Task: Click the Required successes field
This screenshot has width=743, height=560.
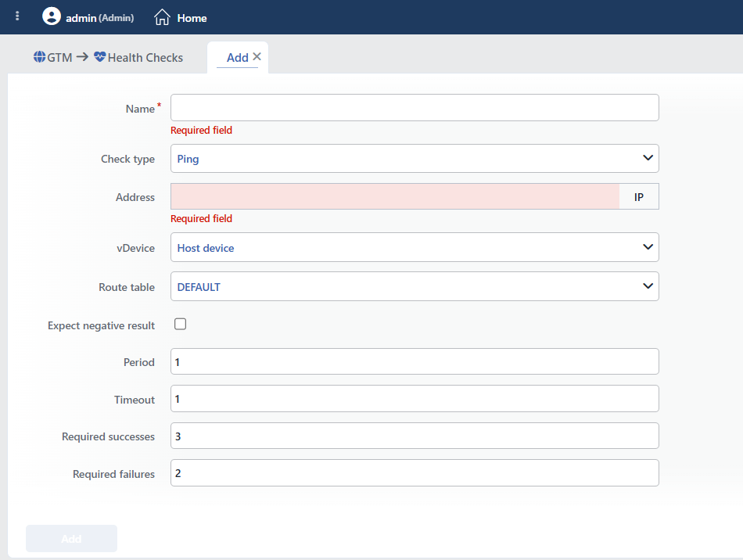Action: click(x=415, y=436)
